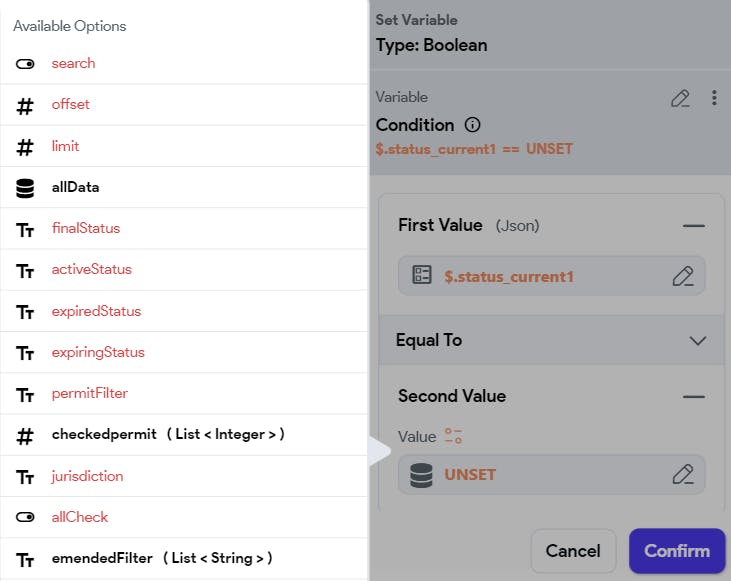
Task: Toggle the Value mode switch icon
Action: 454,436
